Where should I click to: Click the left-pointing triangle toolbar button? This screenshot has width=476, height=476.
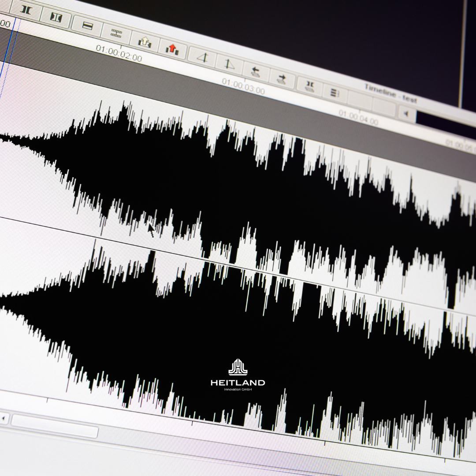tap(407, 114)
